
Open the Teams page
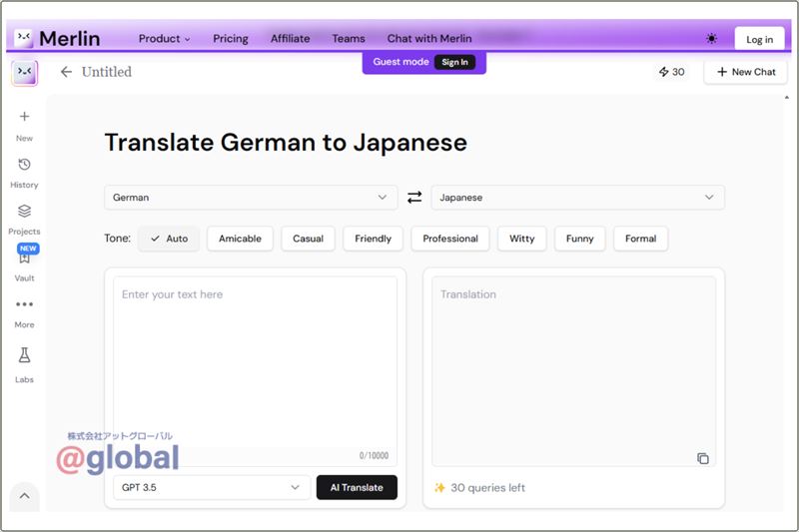coord(349,39)
